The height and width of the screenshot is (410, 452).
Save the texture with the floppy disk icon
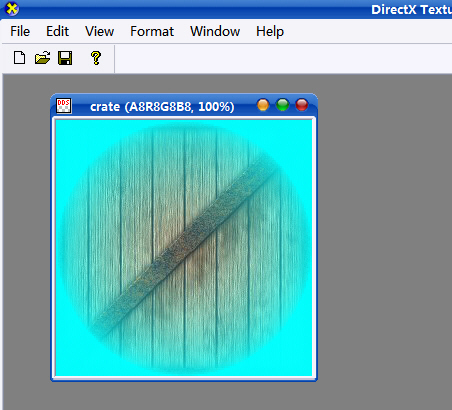point(65,58)
